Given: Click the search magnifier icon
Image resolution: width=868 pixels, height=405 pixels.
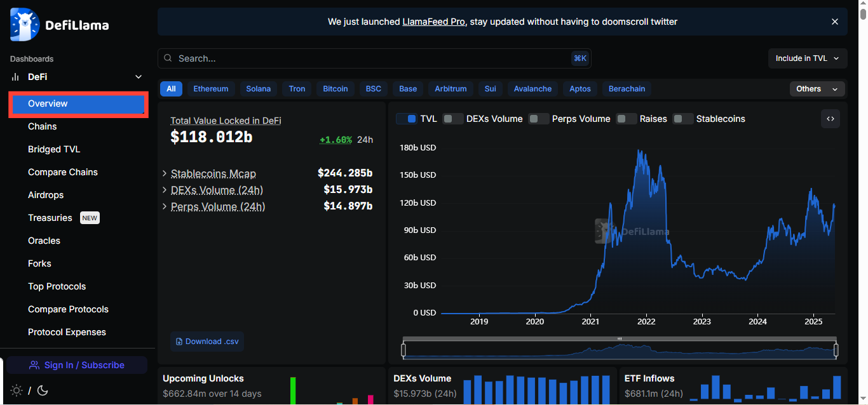Looking at the screenshot, I should 168,58.
